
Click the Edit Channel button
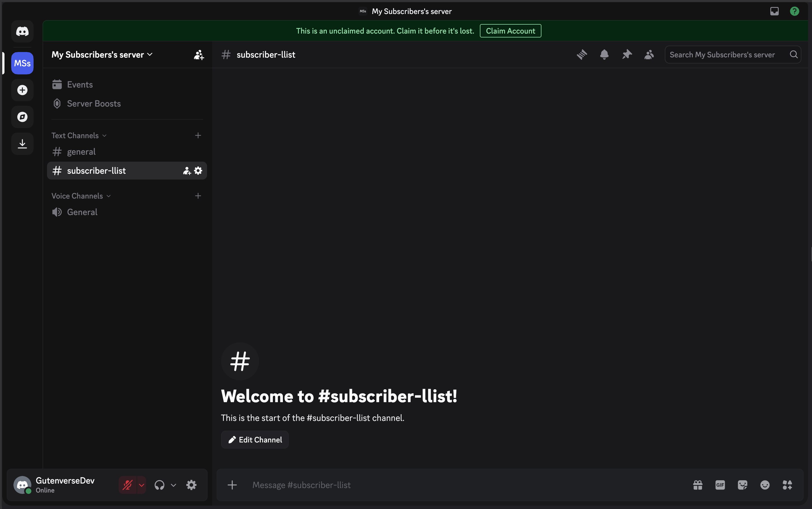coord(255,440)
